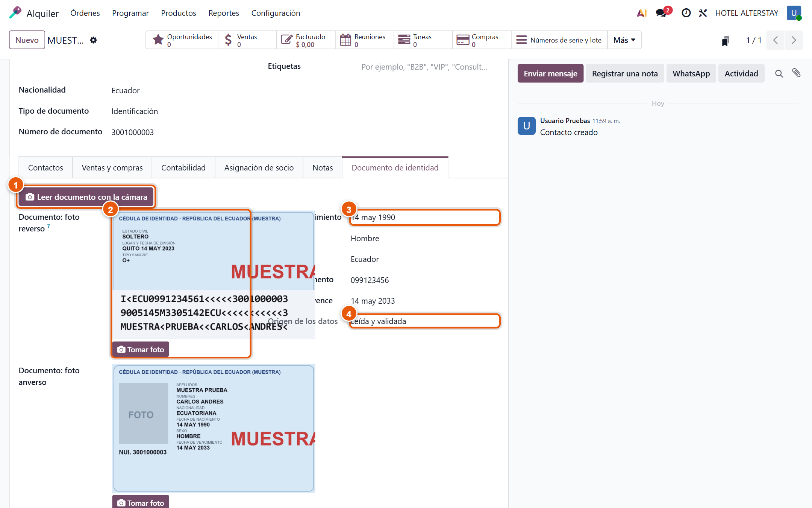Screen dimensions: 812x508
Task: Open the gear actions menu beside record name
Action: click(x=93, y=40)
